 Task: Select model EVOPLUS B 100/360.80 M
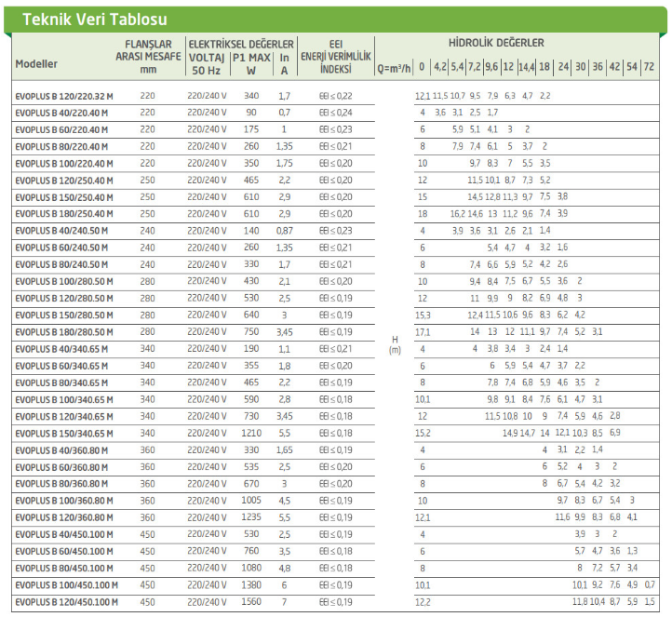(x=64, y=501)
